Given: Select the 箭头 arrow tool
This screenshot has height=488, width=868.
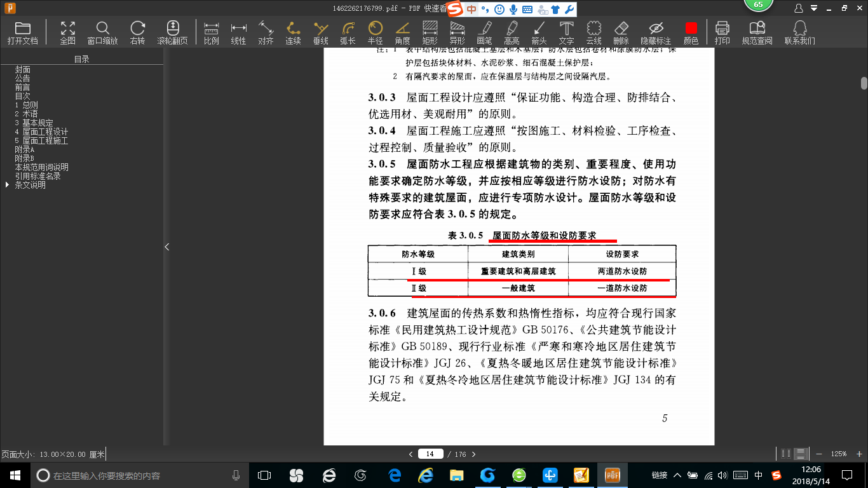Looking at the screenshot, I should (539, 32).
